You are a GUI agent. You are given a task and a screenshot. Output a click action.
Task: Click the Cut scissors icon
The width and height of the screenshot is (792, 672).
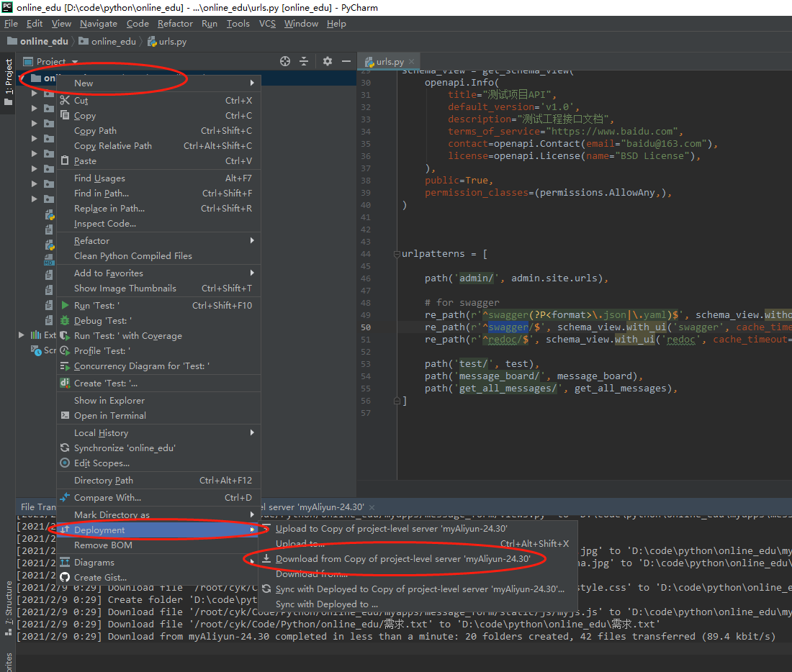(65, 100)
